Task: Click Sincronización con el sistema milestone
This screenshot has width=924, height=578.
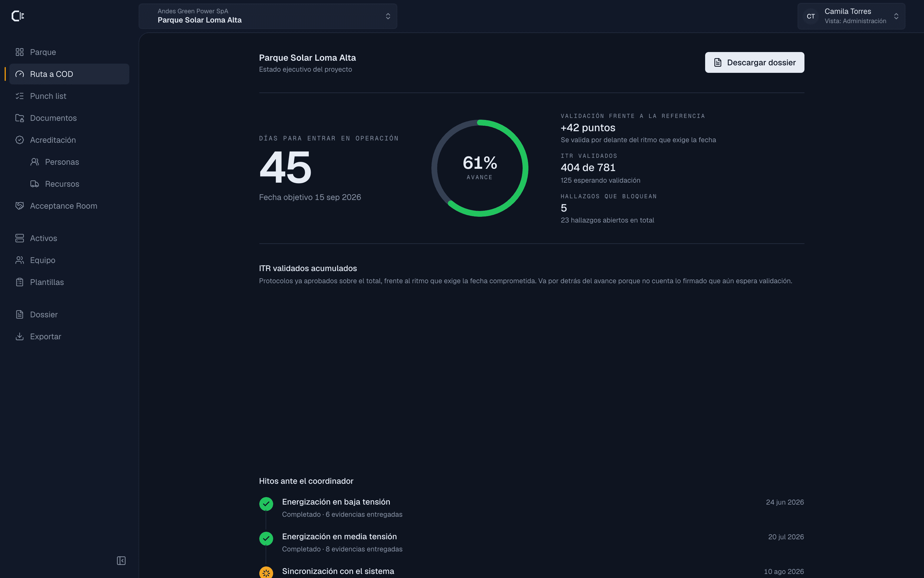Action: click(338, 571)
